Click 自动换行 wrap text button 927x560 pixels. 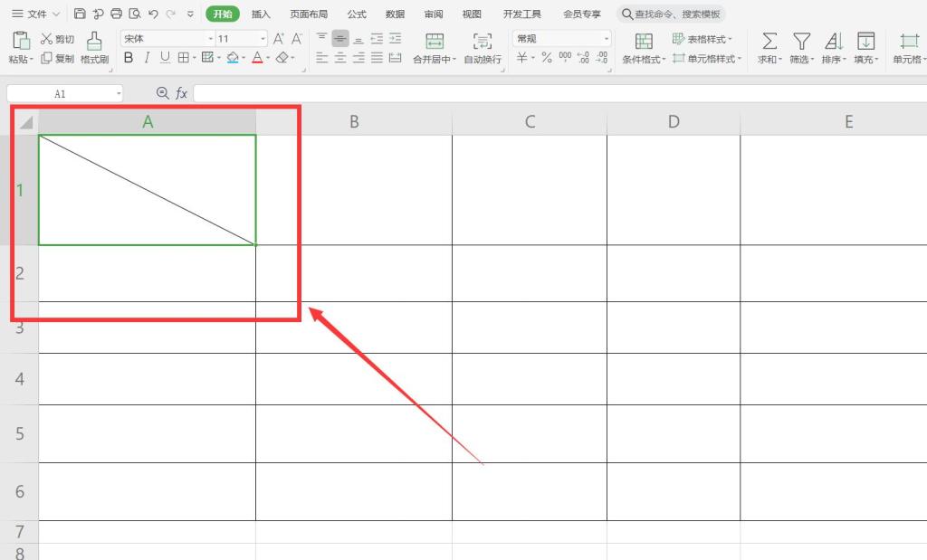(x=483, y=47)
